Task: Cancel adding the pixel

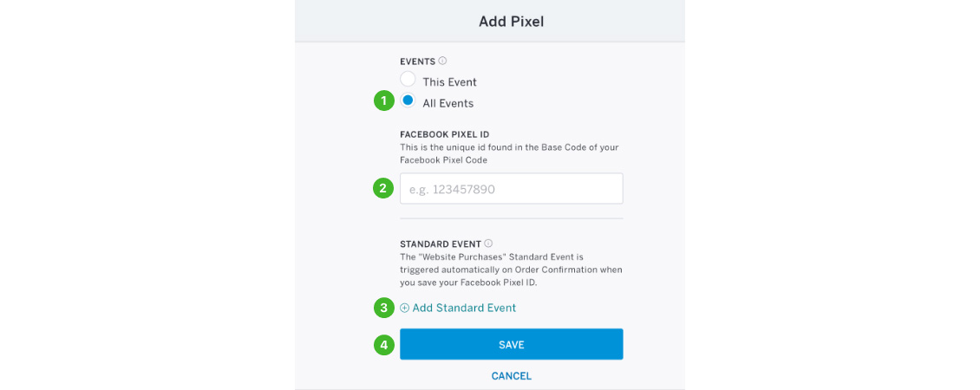Action: coord(512,376)
